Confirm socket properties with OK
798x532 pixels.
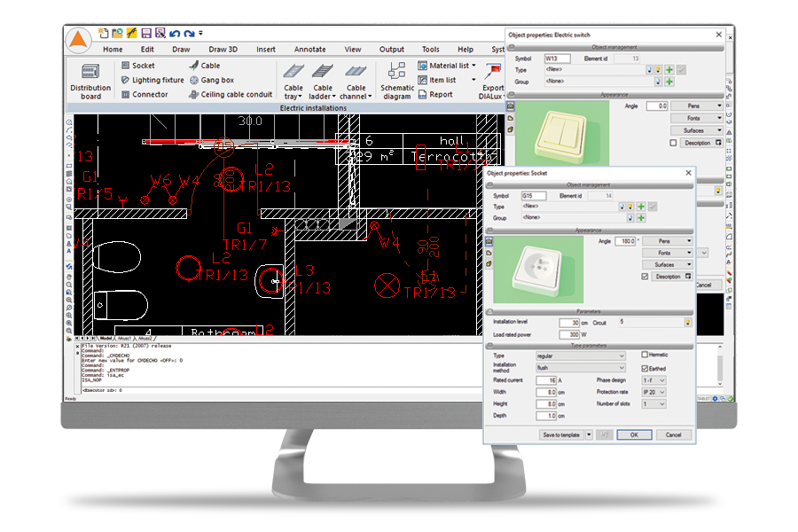(634, 434)
